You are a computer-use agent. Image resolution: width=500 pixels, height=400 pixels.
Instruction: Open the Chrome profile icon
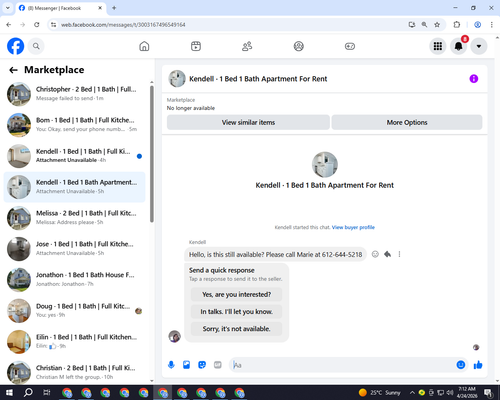477,25
